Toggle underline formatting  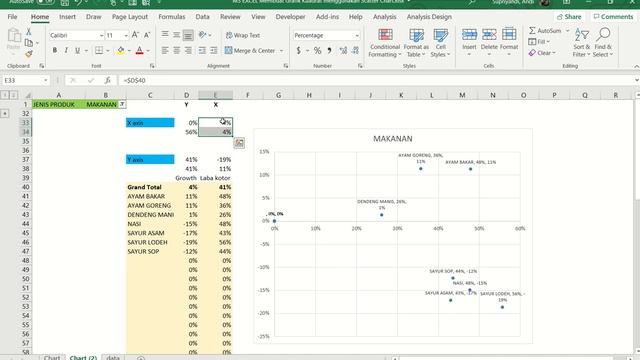[77, 51]
